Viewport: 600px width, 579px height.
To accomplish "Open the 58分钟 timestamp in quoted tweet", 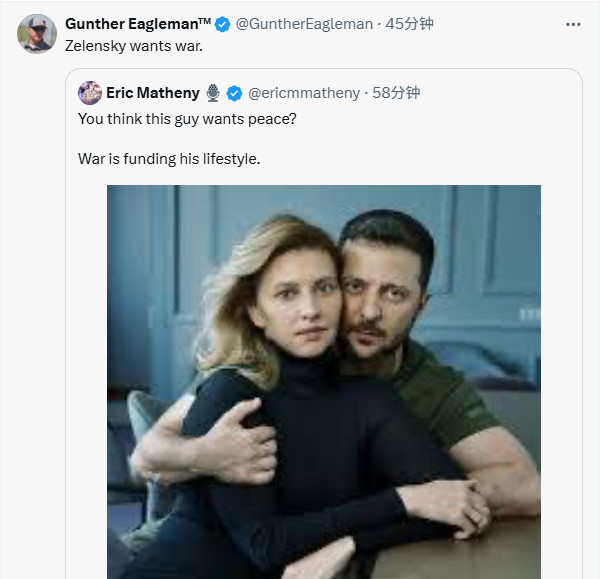I will [396, 93].
